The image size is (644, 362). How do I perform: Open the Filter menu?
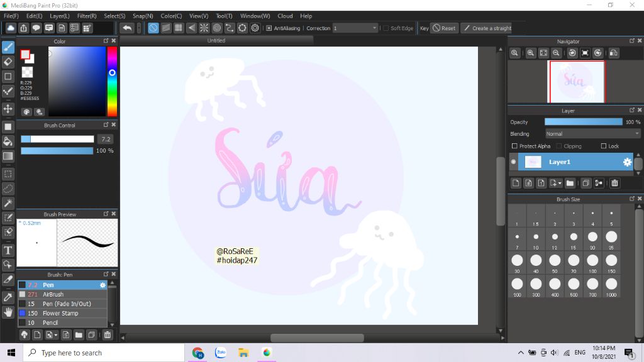pos(87,16)
